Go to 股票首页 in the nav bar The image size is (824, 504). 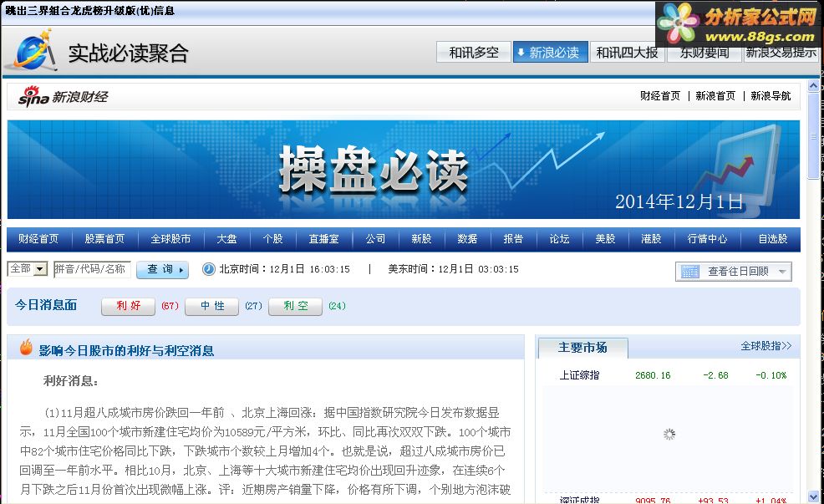[104, 239]
